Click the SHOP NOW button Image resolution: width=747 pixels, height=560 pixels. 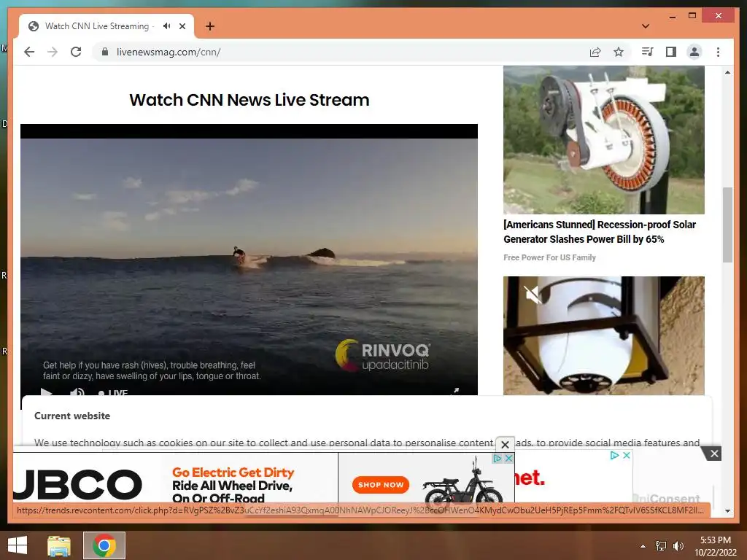pos(381,485)
